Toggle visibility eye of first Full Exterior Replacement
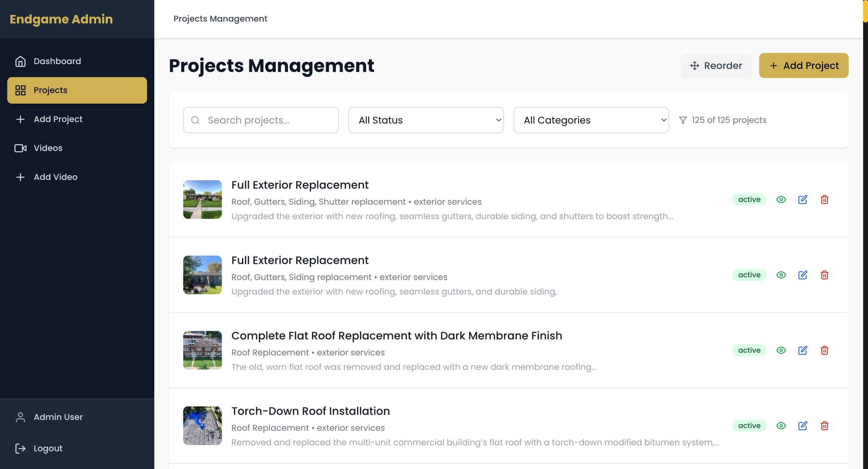This screenshot has height=469, width=868. click(781, 200)
